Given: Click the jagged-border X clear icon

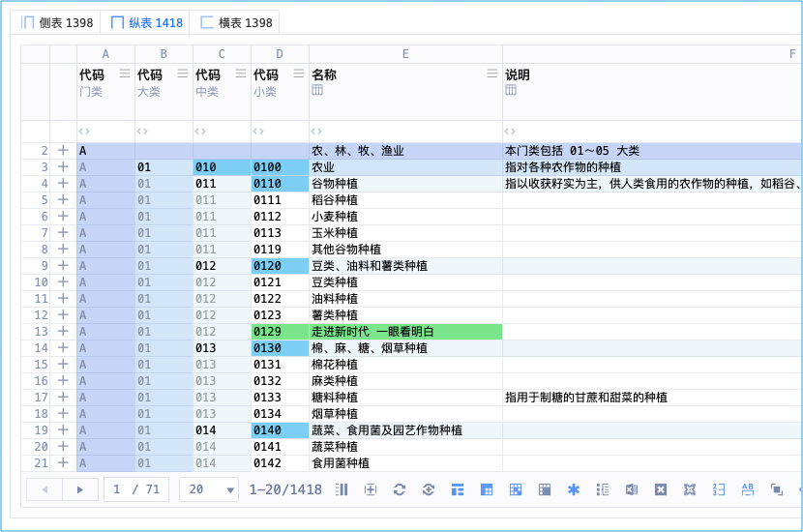Looking at the screenshot, I should [690, 489].
